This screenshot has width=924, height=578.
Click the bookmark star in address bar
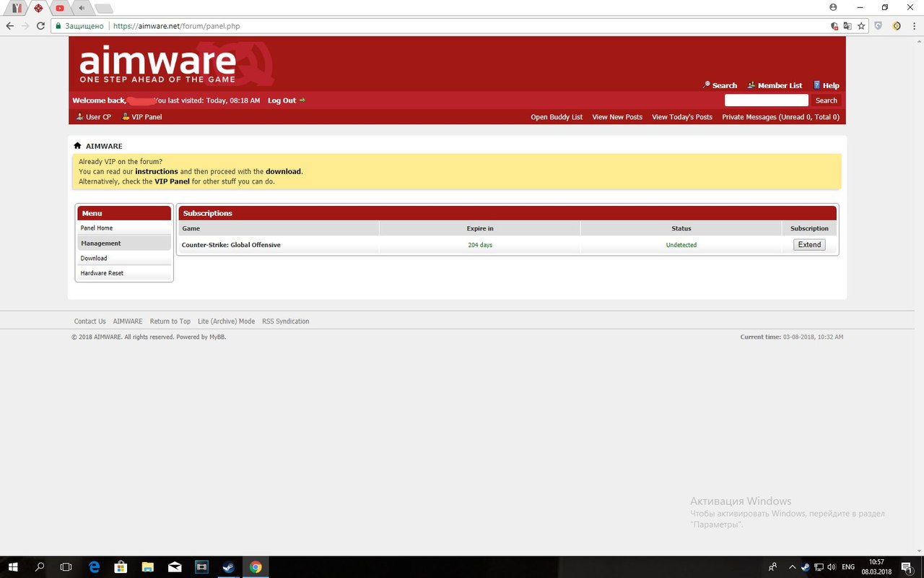click(861, 26)
